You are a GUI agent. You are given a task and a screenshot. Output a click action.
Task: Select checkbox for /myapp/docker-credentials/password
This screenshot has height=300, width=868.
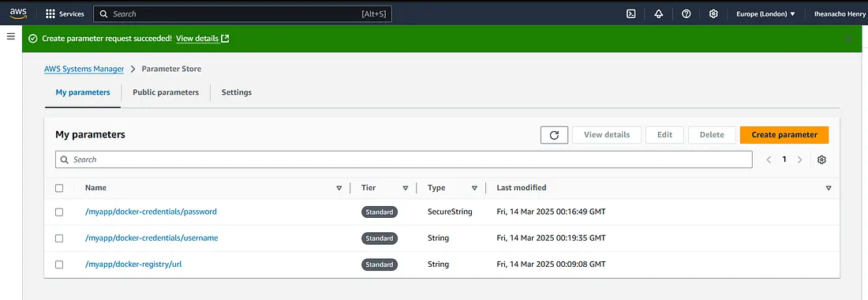click(x=59, y=212)
